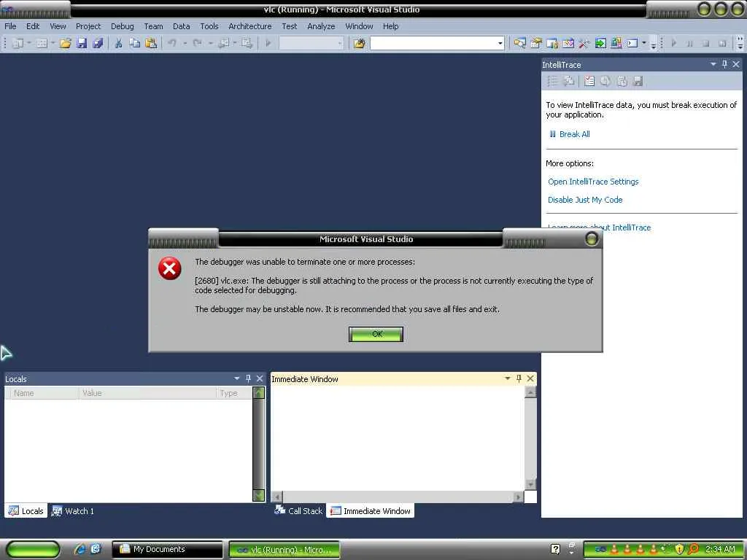Click the Start Debugging play icon
The height and width of the screenshot is (560, 747).
coord(268,43)
